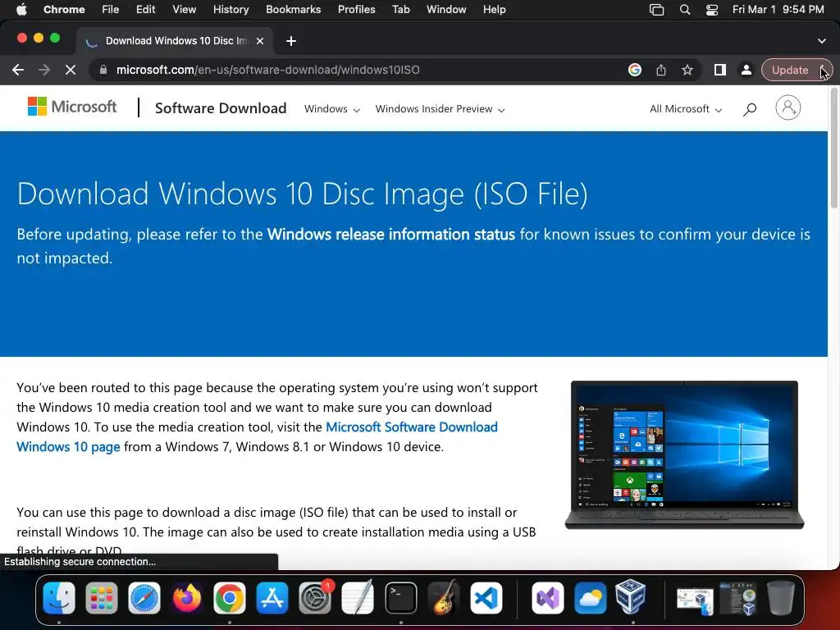Screen dimensions: 840x630
Task: Stop page loading with the X button
Action: pyautogui.click(x=71, y=71)
